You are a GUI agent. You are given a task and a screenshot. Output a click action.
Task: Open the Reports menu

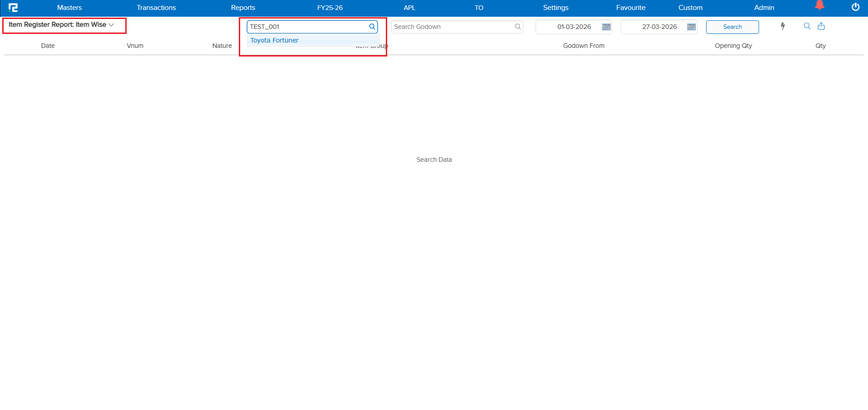pyautogui.click(x=243, y=8)
